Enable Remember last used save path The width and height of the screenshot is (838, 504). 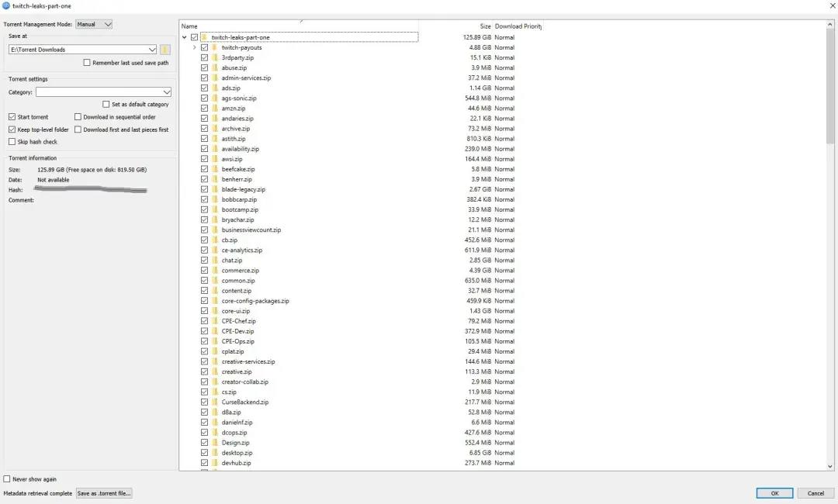pyautogui.click(x=87, y=63)
